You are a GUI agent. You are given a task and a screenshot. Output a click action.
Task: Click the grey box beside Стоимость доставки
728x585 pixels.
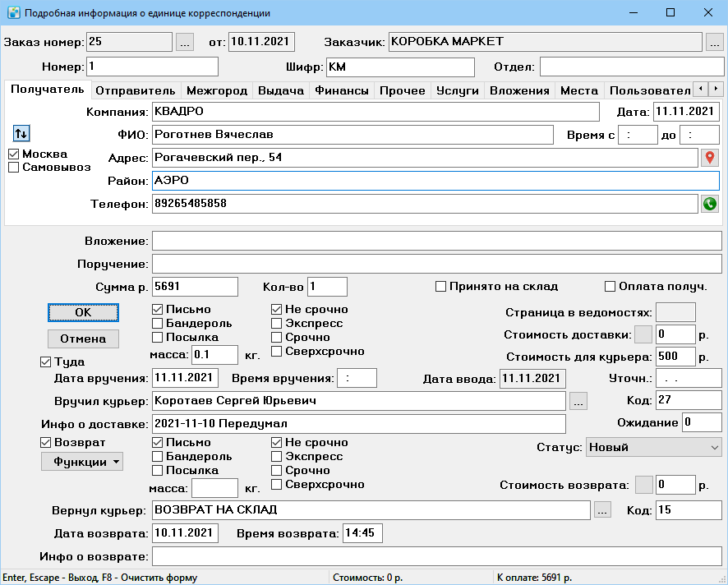tap(643, 334)
